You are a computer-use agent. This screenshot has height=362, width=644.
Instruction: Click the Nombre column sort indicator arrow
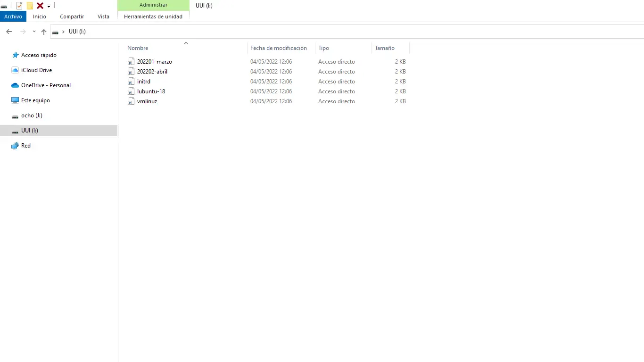[186, 43]
